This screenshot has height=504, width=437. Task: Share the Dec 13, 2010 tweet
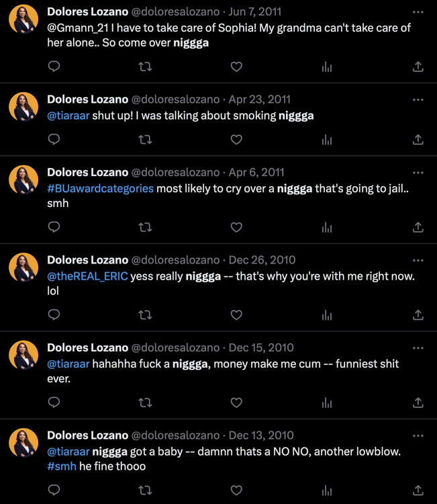pos(418,490)
